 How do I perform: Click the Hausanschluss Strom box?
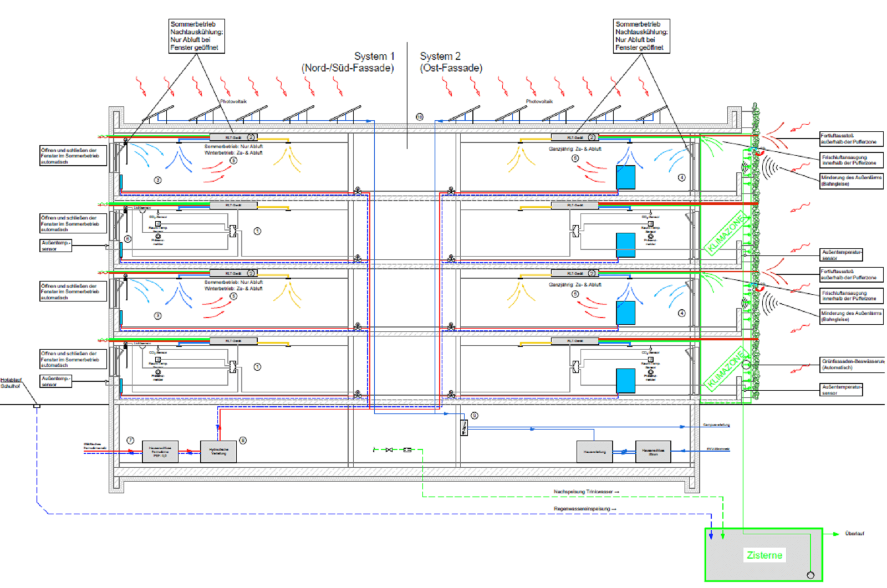point(653,452)
